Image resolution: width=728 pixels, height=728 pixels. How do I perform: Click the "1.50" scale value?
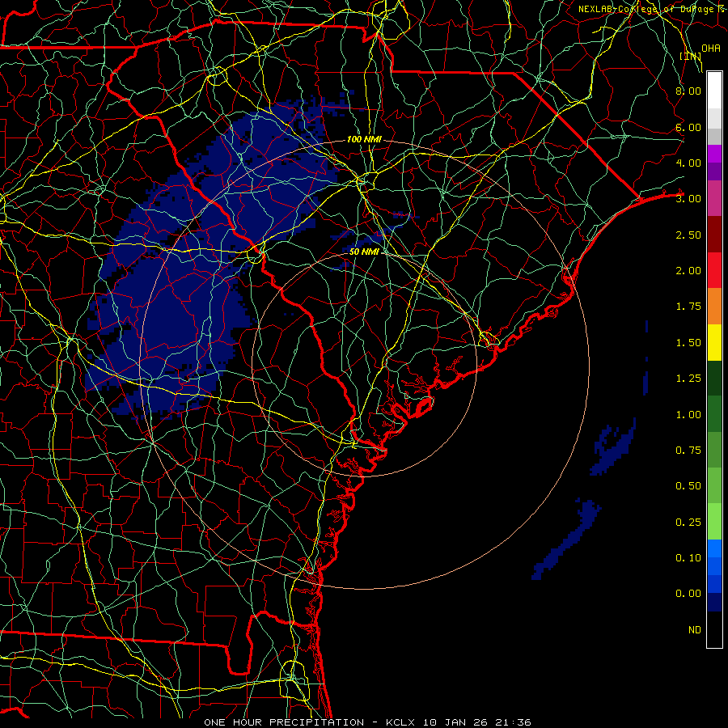(x=688, y=343)
